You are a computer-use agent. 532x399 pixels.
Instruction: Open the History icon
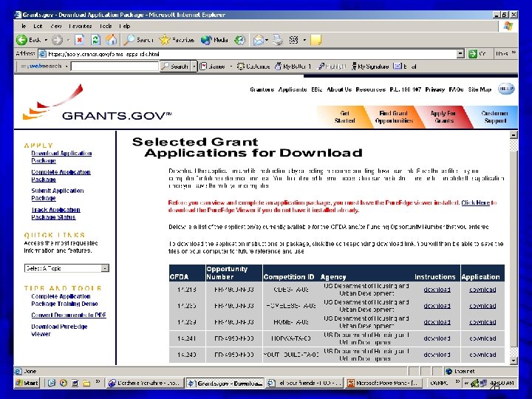[x=240, y=40]
